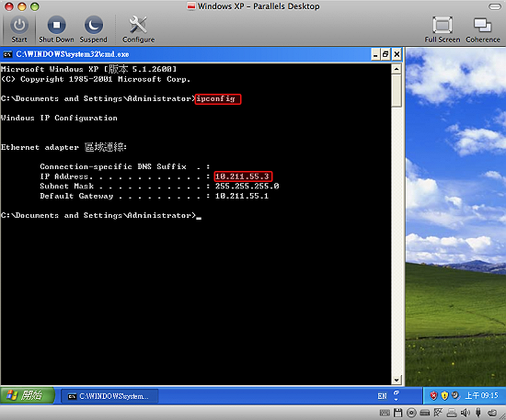Shut down the virtual machine
Viewport: 506px width, 420px height.
(56, 29)
